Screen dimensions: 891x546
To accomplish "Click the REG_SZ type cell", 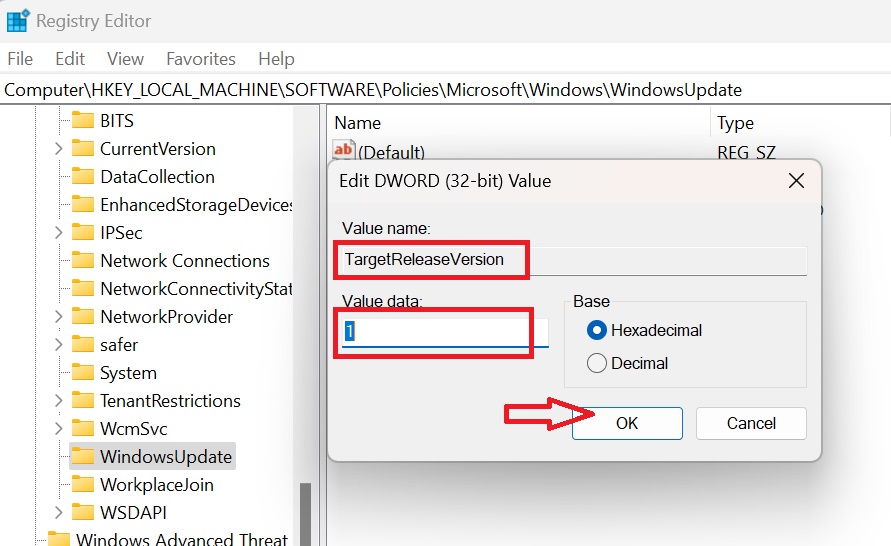I will point(746,152).
